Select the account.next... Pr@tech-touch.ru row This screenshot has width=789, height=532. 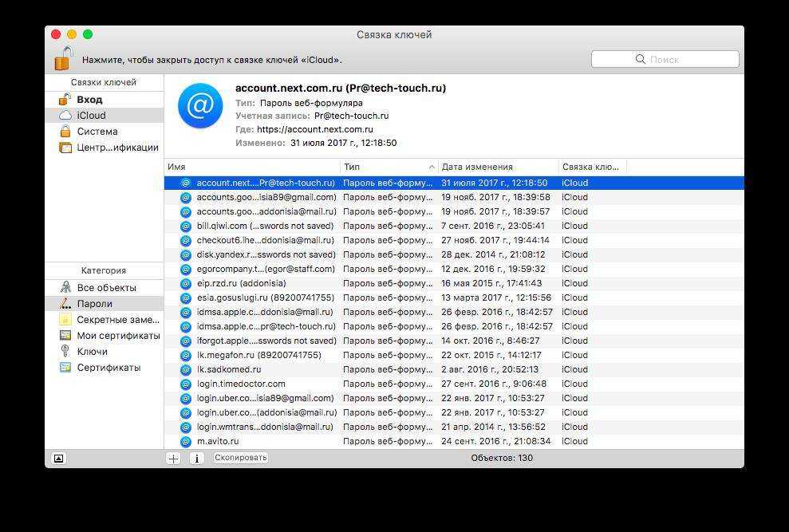(454, 183)
